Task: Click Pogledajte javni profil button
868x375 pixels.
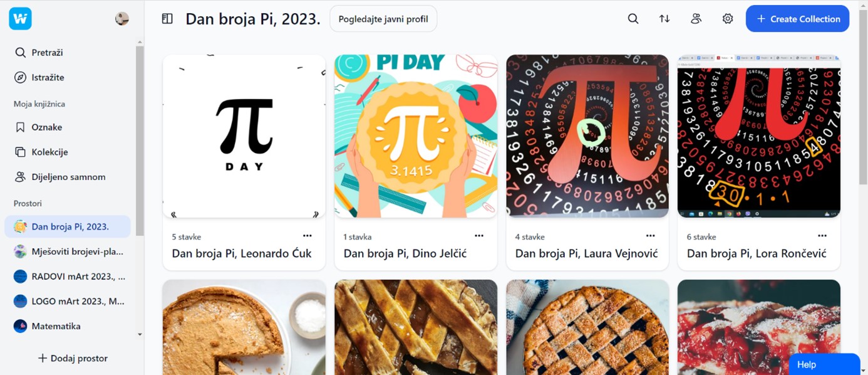Action: 383,19
